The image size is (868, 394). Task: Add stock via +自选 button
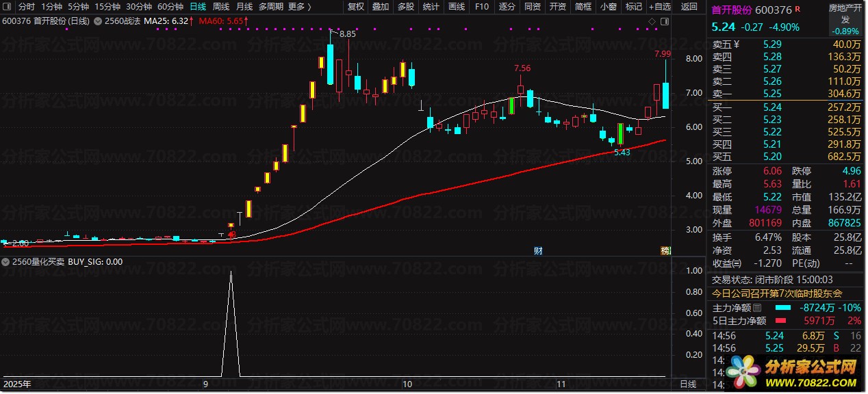tap(659, 7)
